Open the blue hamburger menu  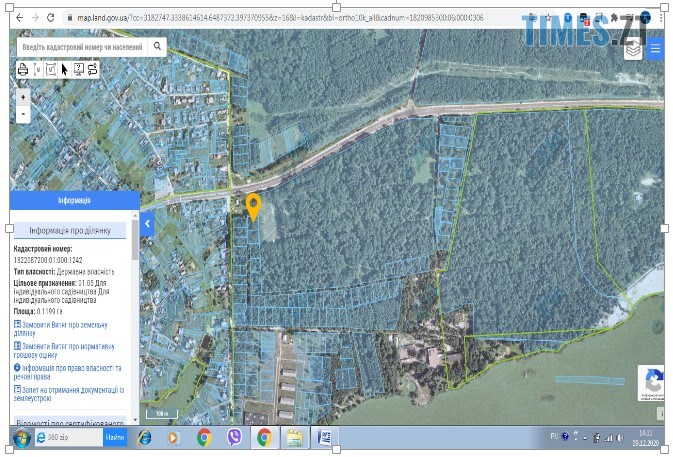click(x=655, y=48)
